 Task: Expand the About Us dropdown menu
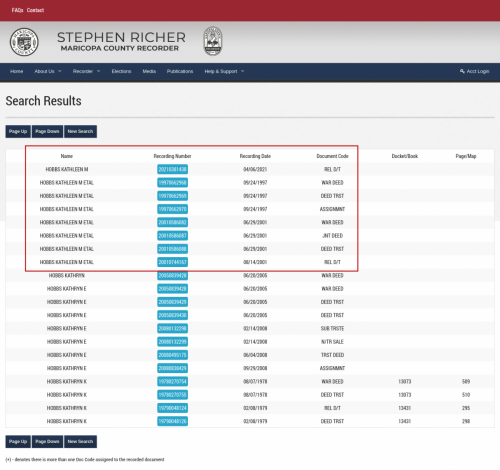(48, 71)
